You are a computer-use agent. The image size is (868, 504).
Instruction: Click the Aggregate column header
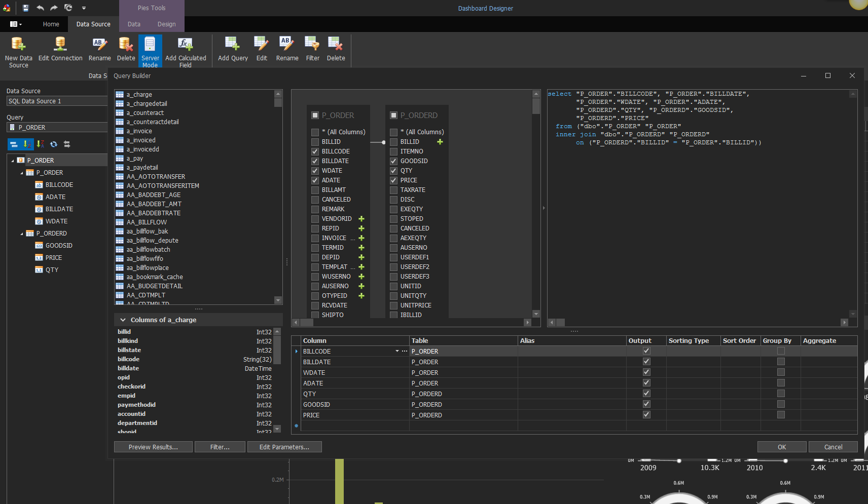coord(829,340)
